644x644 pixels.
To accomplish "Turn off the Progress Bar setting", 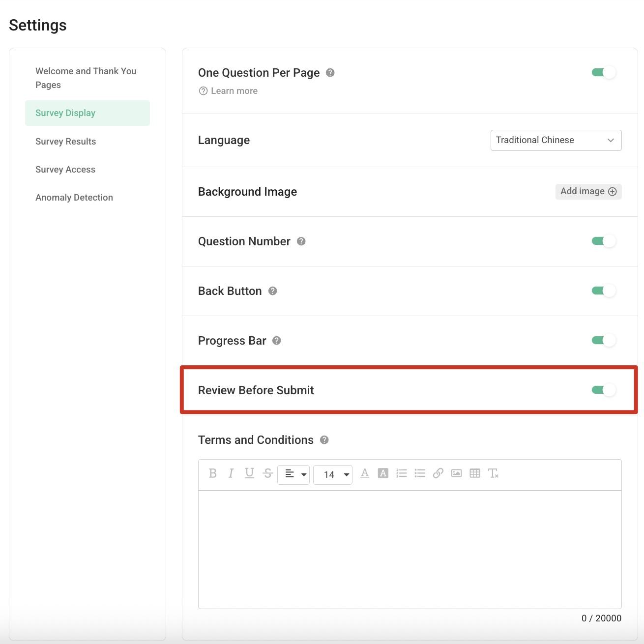I will coord(603,340).
